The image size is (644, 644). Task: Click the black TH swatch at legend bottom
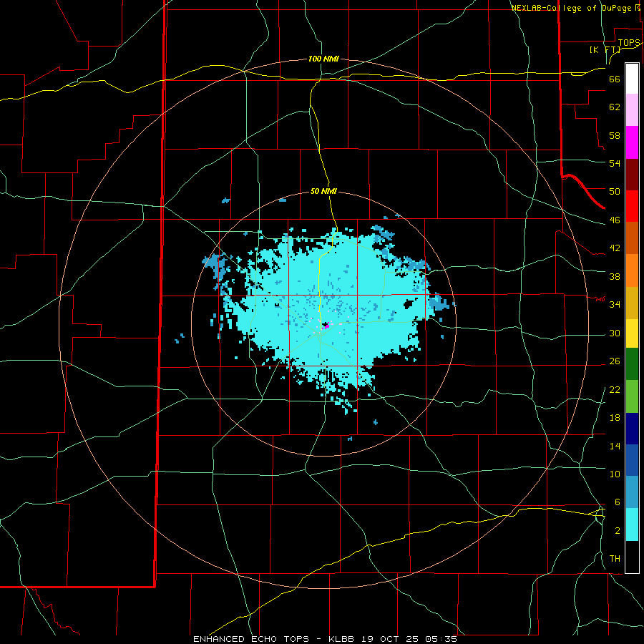point(632,557)
